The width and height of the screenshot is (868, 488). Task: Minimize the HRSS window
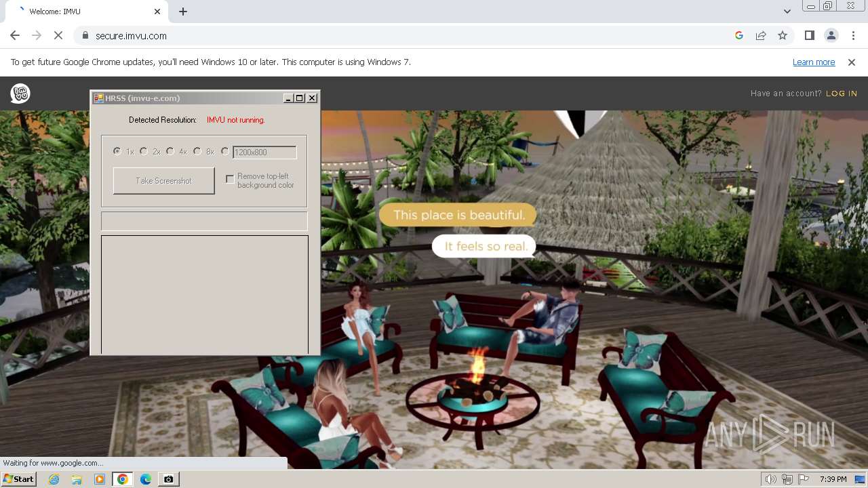point(288,98)
